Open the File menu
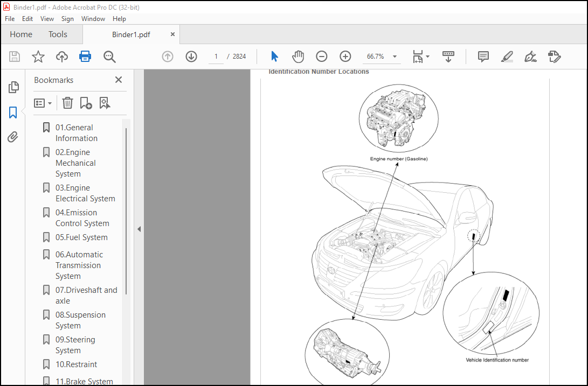 [x=10, y=19]
